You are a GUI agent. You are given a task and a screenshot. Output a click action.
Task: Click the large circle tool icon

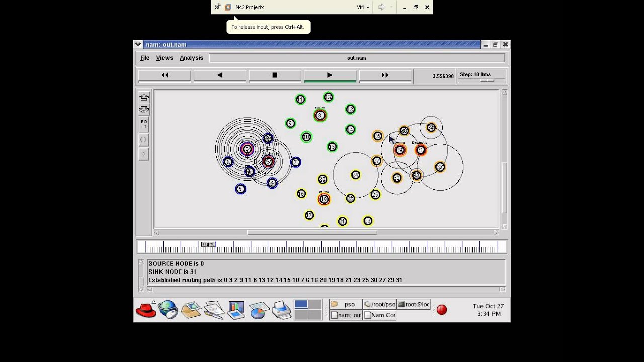[144, 140]
